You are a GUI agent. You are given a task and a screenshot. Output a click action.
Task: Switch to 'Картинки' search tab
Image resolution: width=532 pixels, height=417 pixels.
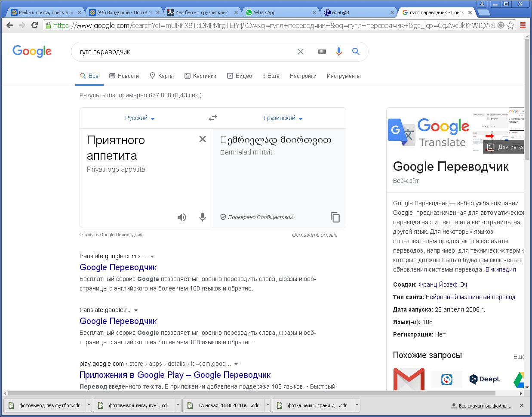pos(200,76)
